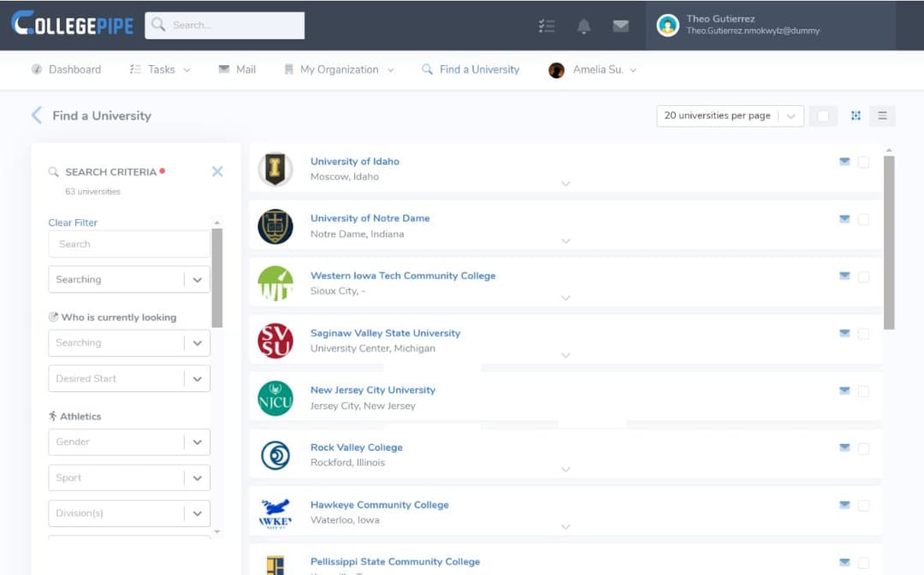Select the checkbox beside Hawkeye Community College
The width and height of the screenshot is (924, 575).
click(864, 505)
